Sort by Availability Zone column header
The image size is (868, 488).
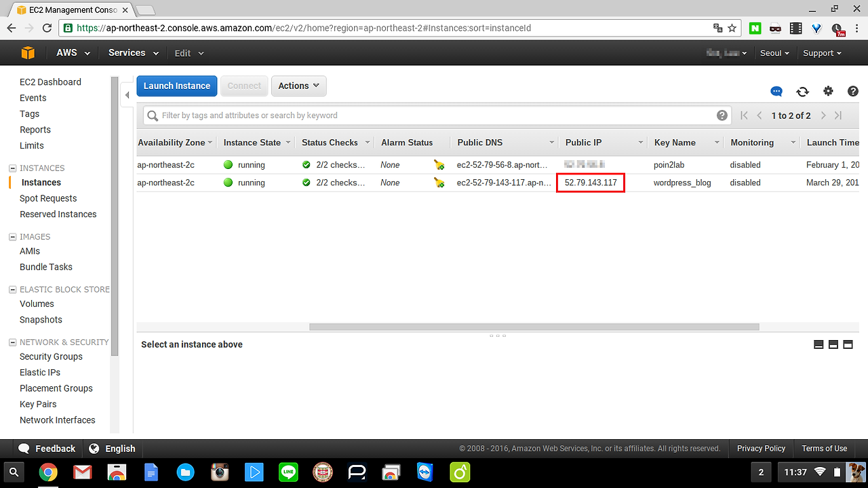pyautogui.click(x=172, y=143)
